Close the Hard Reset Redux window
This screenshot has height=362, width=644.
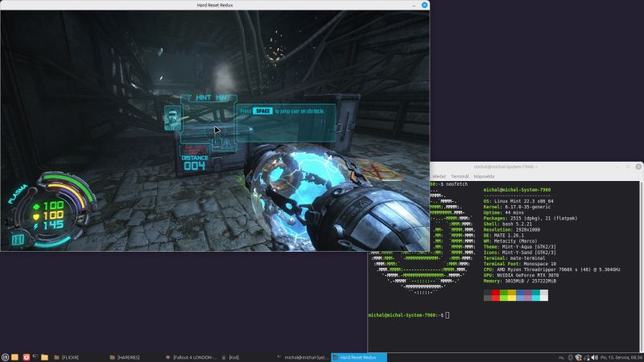424,5
